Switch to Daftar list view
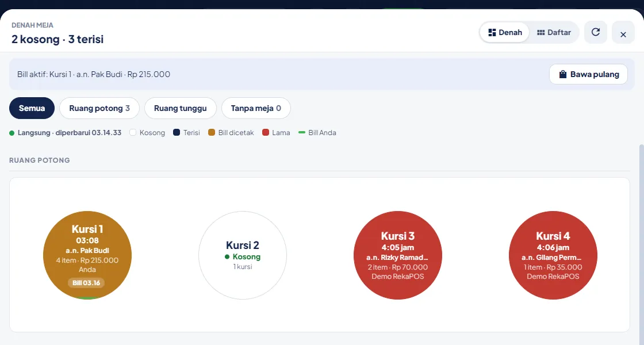644x345 pixels. (x=554, y=32)
